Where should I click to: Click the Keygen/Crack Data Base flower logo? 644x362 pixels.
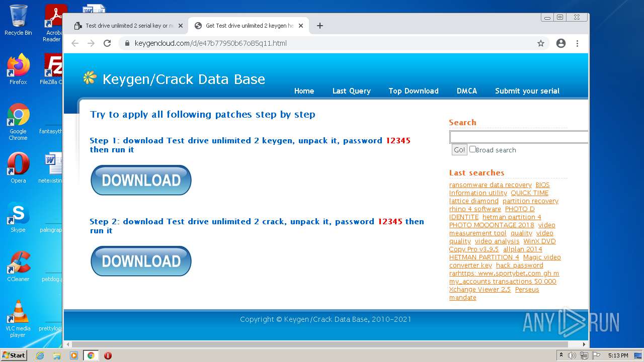pos(90,77)
